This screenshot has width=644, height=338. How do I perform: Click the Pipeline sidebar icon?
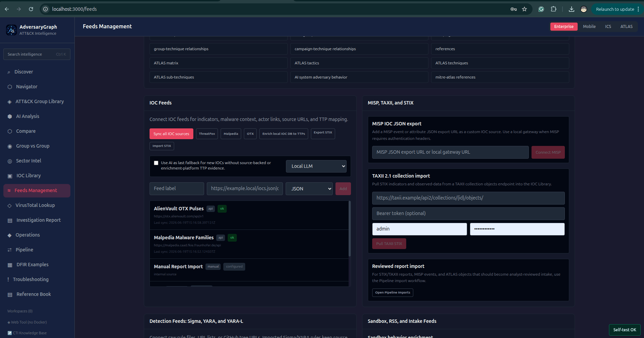click(9, 250)
